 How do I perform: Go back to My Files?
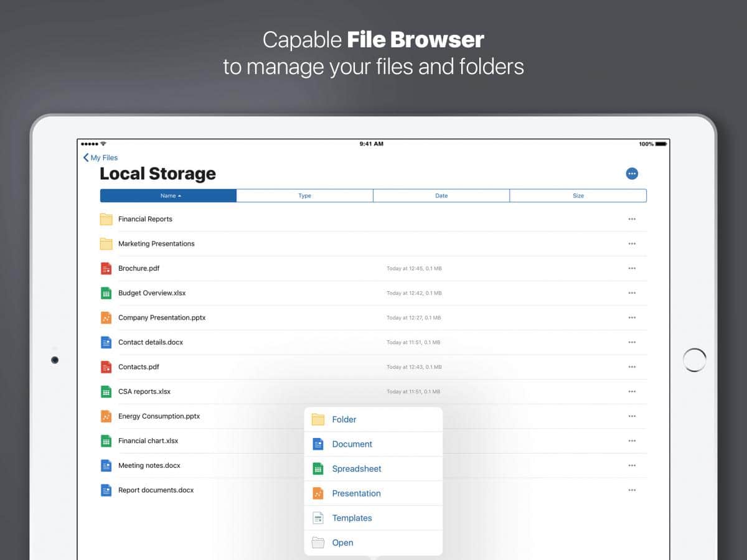pos(101,158)
